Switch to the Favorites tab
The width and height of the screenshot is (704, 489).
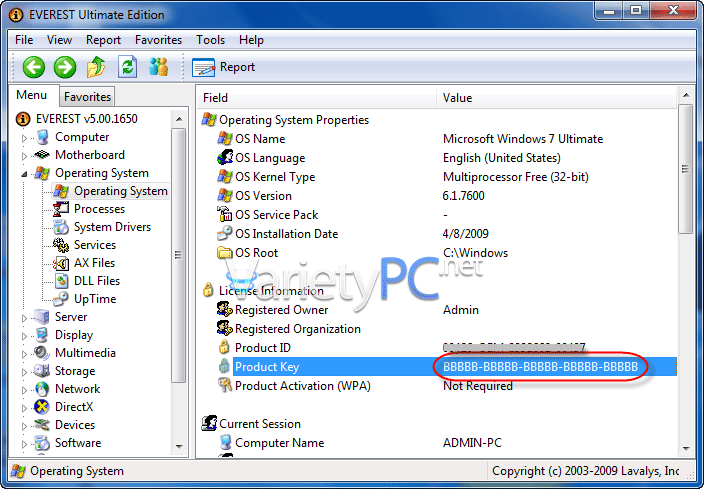[x=87, y=97]
